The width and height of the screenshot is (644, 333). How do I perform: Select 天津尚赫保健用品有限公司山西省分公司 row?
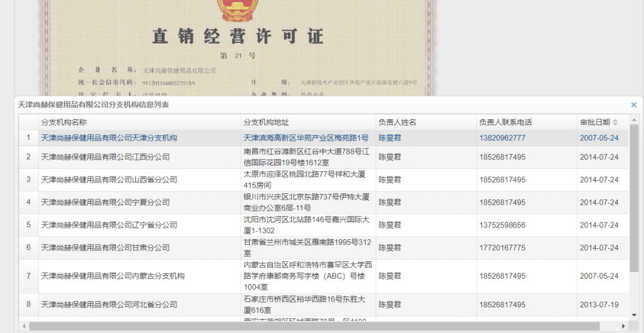click(x=324, y=180)
